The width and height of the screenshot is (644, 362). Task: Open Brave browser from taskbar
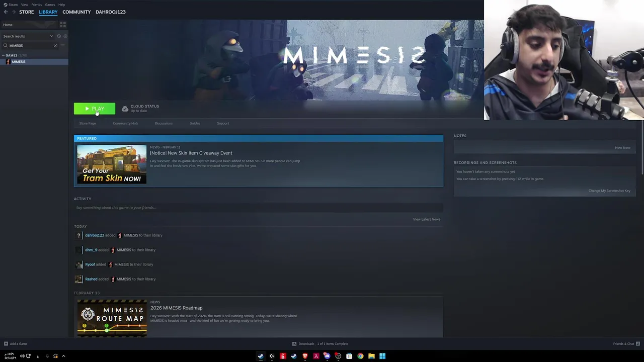point(305,356)
